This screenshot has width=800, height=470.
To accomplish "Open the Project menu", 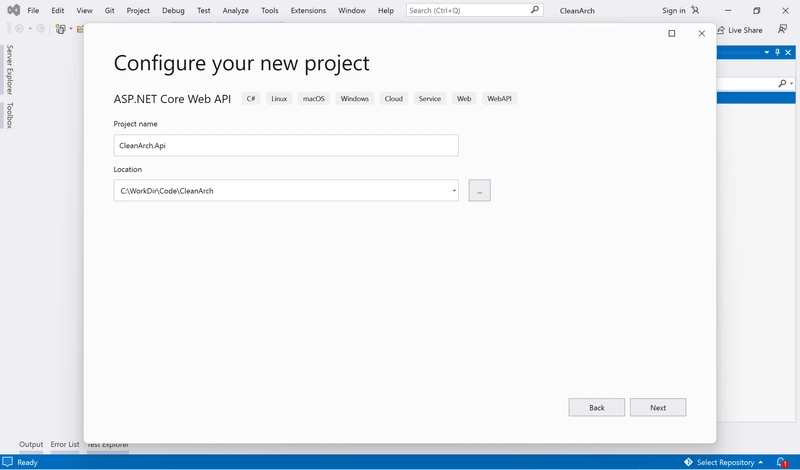I will tap(138, 10).
